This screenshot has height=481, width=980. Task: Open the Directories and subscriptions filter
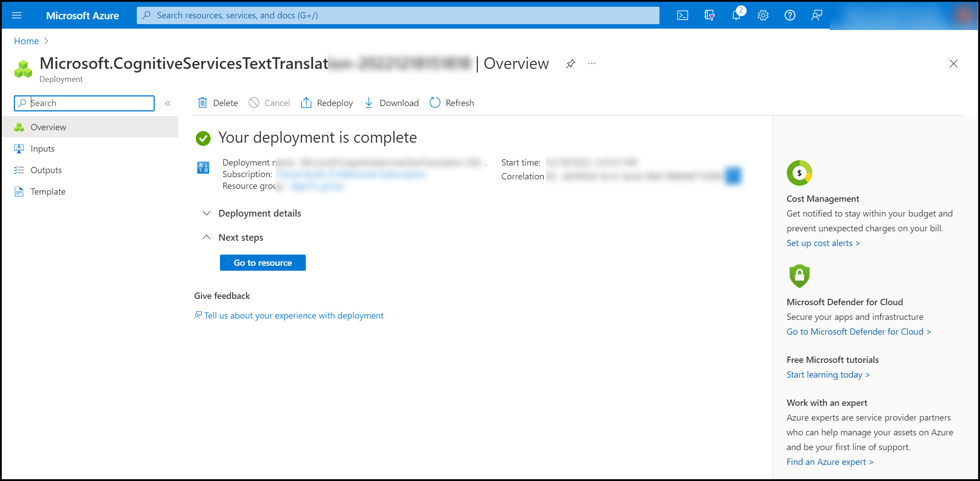coord(710,15)
